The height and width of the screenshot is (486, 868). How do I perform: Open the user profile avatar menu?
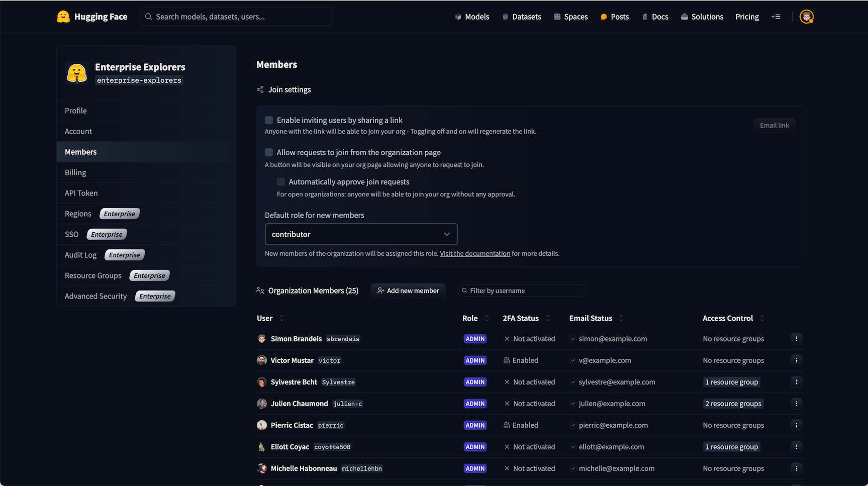(x=806, y=17)
